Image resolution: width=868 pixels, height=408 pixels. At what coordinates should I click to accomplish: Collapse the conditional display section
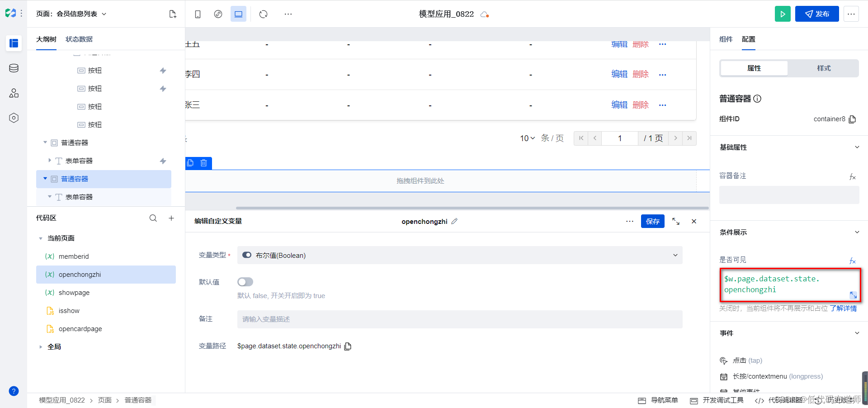coord(857,232)
